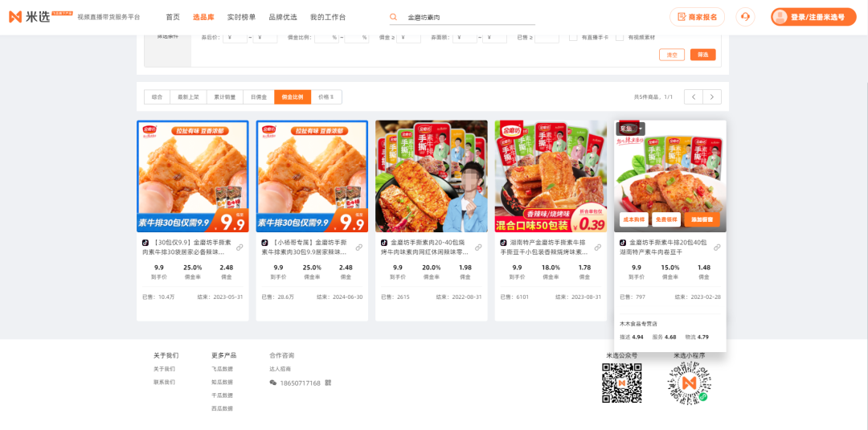The width and height of the screenshot is (868, 430).
Task: Click 添加橱窗 button on last product
Action: [x=702, y=219]
